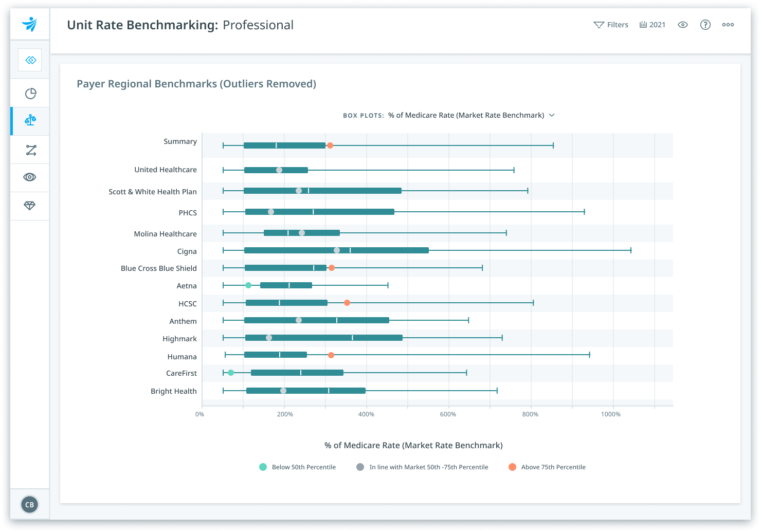Viewport: 761px width, 532px height.
Task: Click the Aetna teal dot marker
Action: pyautogui.click(x=248, y=285)
